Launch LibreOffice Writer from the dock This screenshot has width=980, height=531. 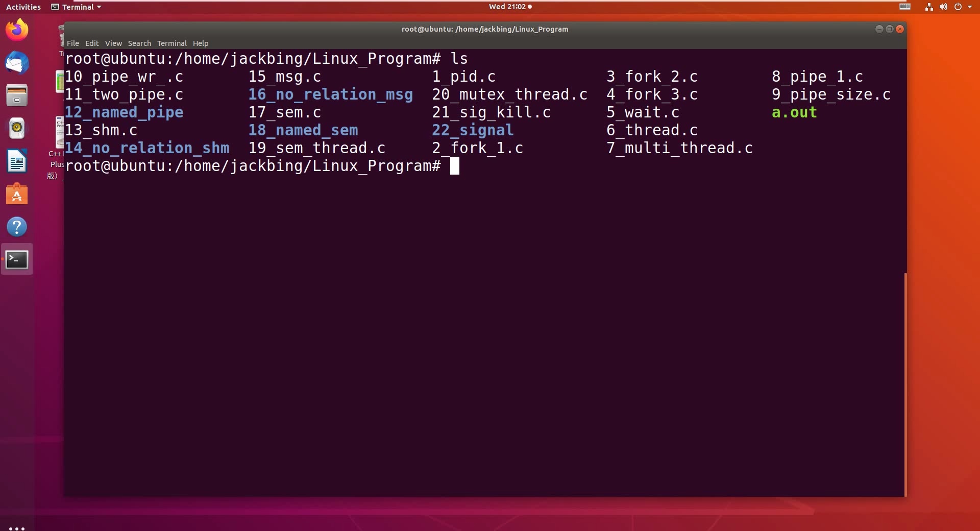pyautogui.click(x=17, y=162)
